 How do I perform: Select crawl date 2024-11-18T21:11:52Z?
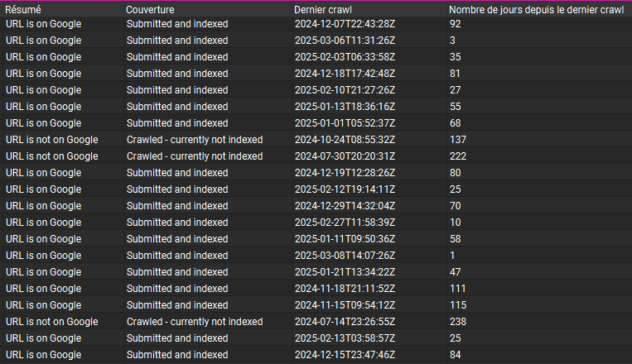[x=345, y=288]
